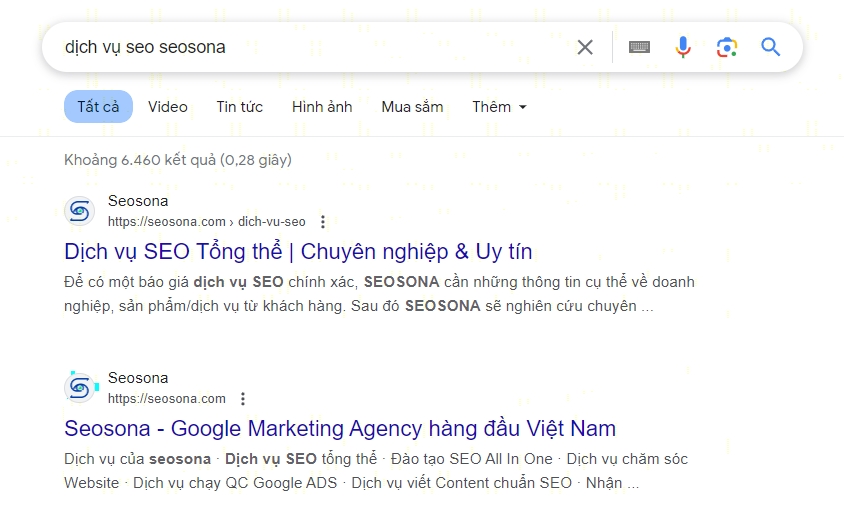Click in the search input field
The image size is (844, 526).
coord(300,47)
